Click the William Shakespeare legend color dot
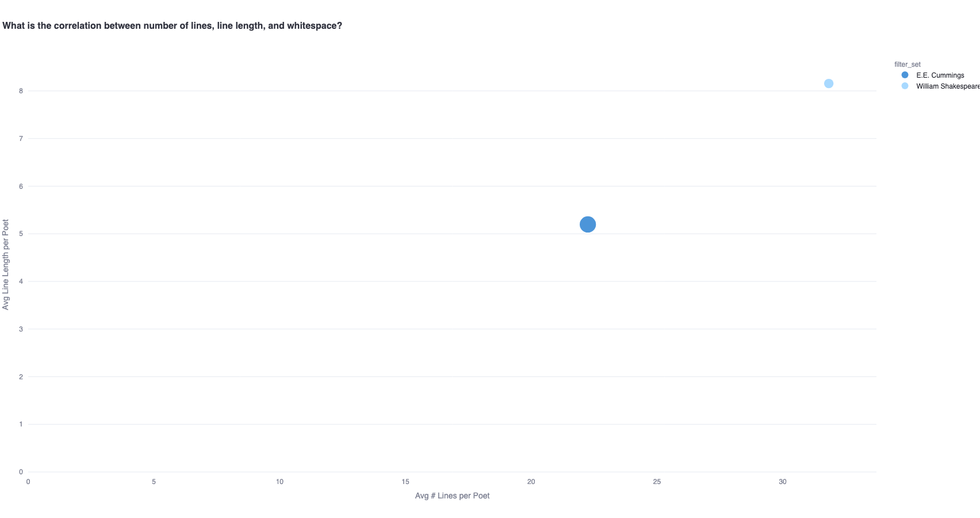 pyautogui.click(x=905, y=86)
